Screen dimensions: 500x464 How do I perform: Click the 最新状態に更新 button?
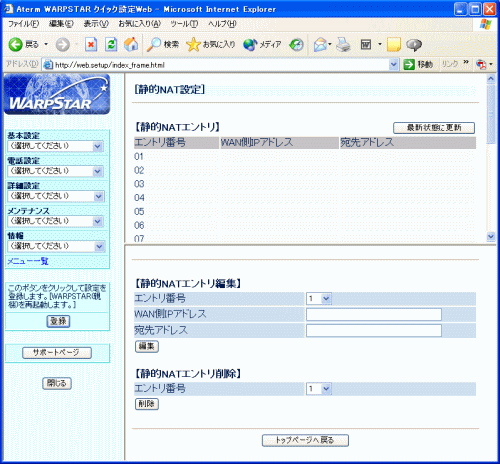coord(434,128)
